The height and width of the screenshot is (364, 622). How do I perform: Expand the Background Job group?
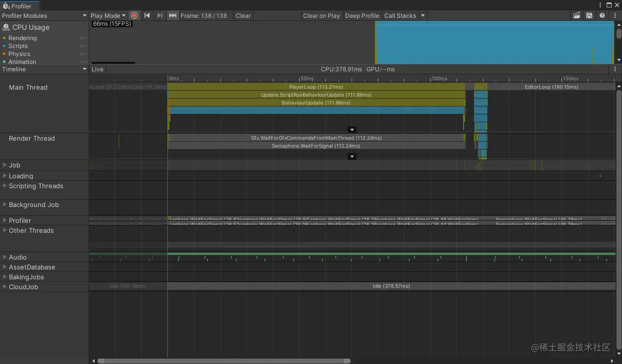click(x=4, y=205)
